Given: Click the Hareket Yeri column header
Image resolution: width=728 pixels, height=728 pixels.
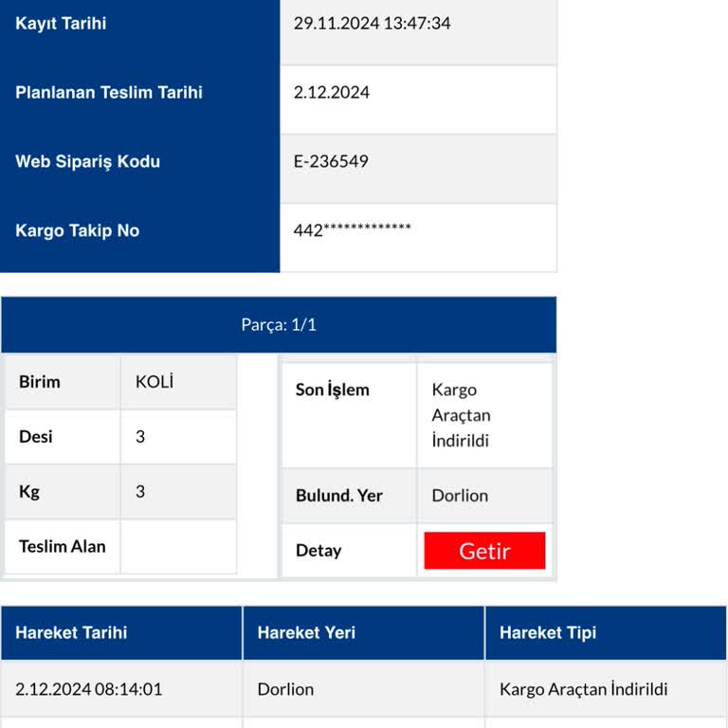Looking at the screenshot, I should point(306,633).
